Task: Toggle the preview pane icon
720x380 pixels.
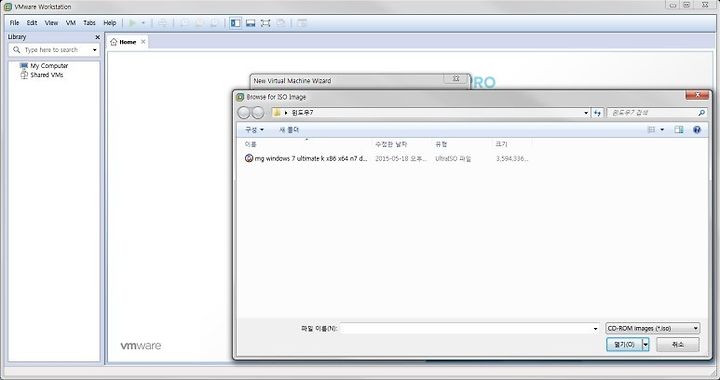Action: [x=679, y=130]
